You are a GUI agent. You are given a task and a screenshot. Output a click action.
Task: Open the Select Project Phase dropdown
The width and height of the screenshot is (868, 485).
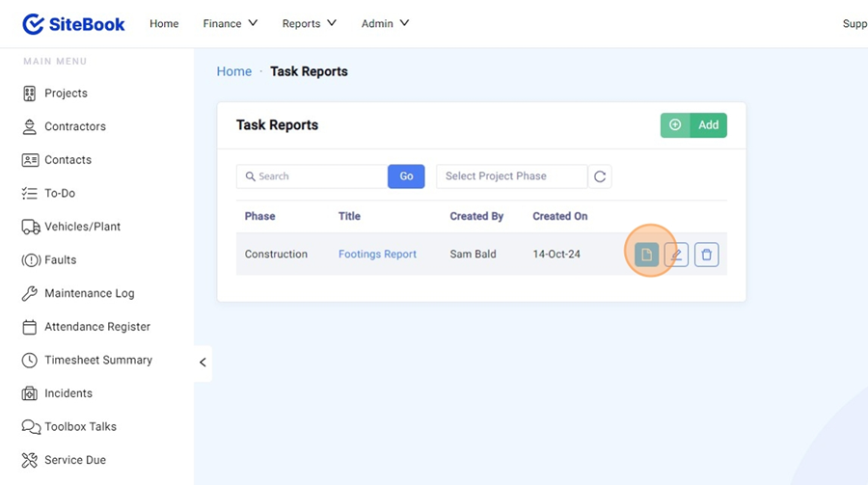click(x=511, y=176)
